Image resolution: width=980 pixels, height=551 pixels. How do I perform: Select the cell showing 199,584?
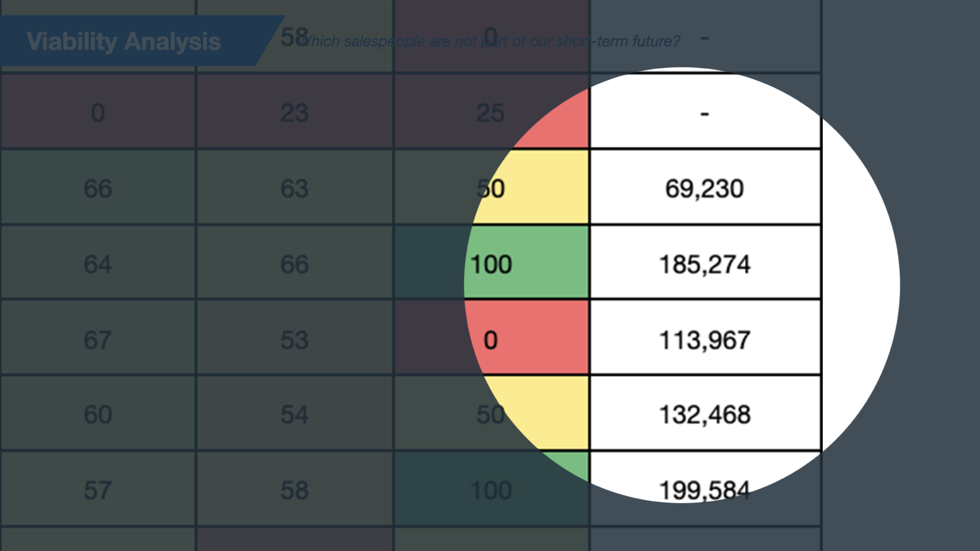coord(705,489)
